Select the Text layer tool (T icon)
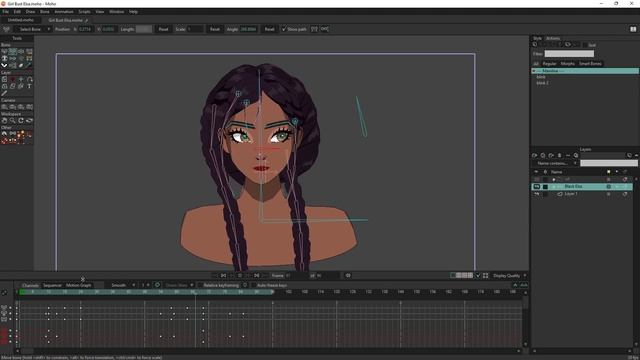640x360 pixels. 29,86
